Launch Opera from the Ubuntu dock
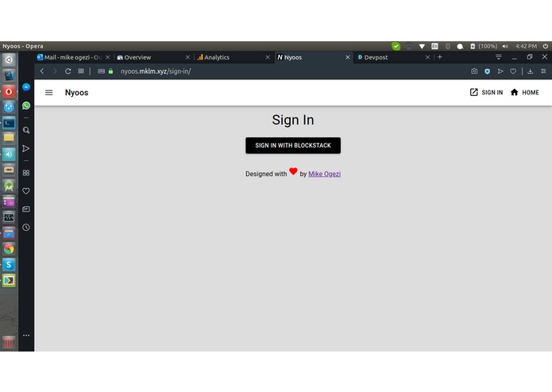Viewport: 552px width, 392px height. coord(9,92)
